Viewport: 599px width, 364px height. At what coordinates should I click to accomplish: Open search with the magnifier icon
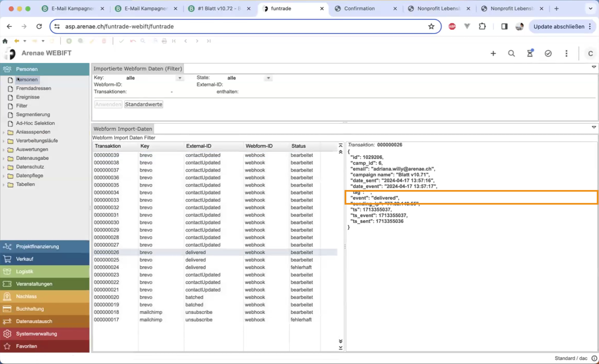point(511,53)
